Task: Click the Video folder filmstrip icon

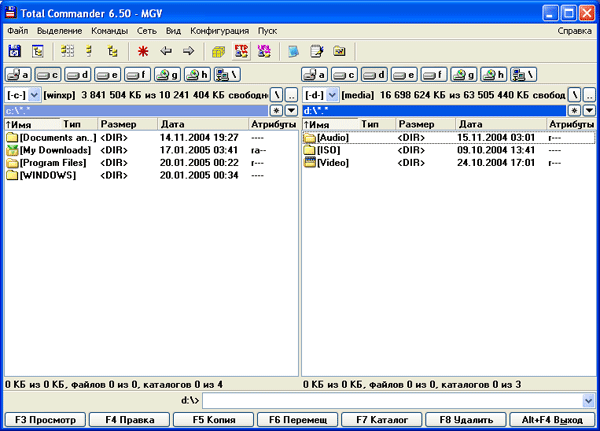Action: 310,163
